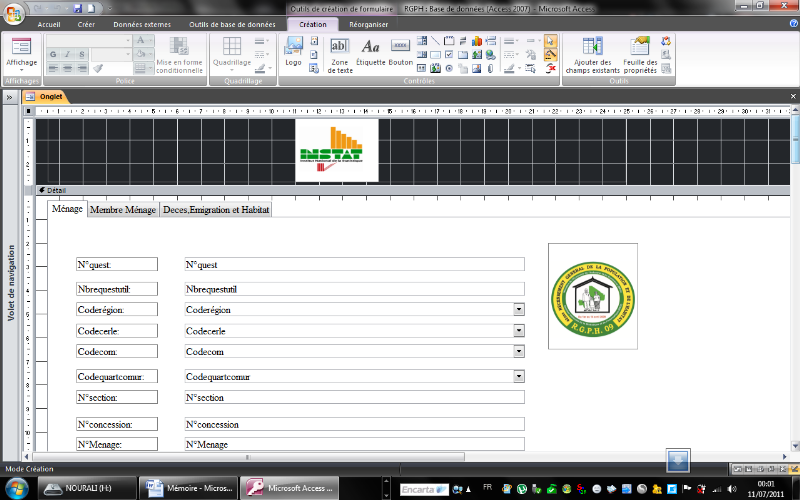Open NOURALI (H:) taskbar button
800x500 pixels.
click(x=88, y=488)
